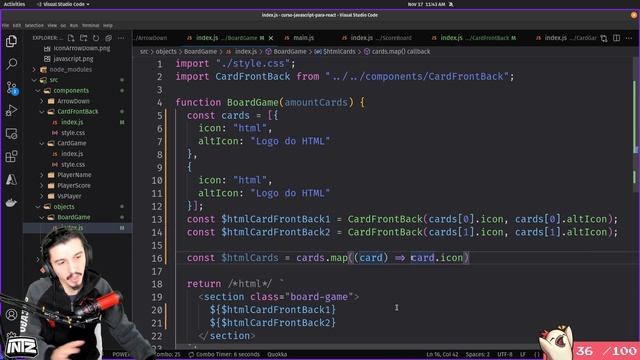Viewport: 640px width, 360px height.
Task: Refresh the Explorer file tree
Action: (96, 38)
